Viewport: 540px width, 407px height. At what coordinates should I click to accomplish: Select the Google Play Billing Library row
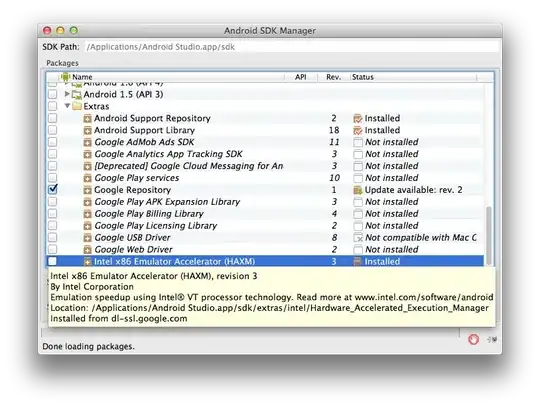[265, 214]
